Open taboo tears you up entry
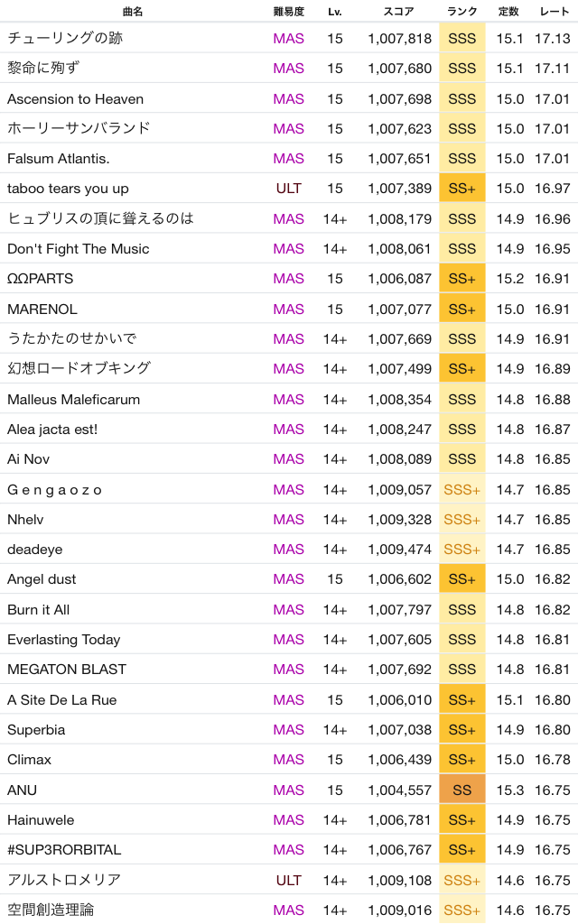 [68, 189]
